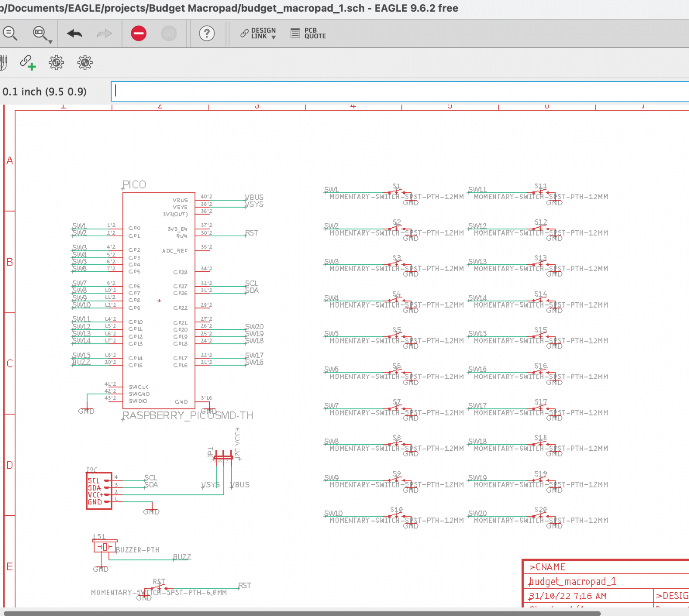The width and height of the screenshot is (689, 616).
Task: Click the >DESIG field in title block
Action: point(672,596)
